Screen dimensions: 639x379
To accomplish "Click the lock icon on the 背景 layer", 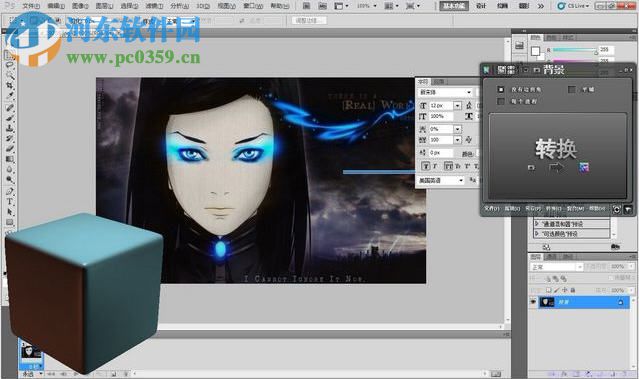I will pyautogui.click(x=620, y=302).
